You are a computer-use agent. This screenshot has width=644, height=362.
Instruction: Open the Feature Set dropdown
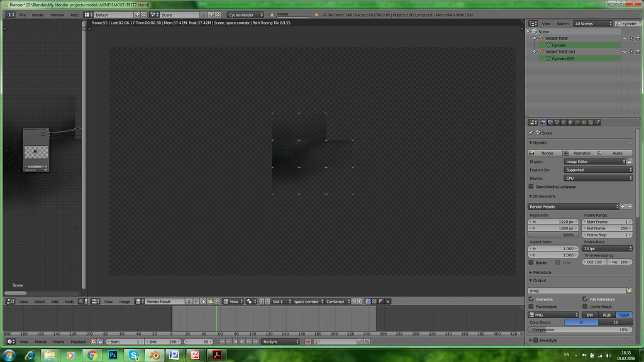(598, 170)
